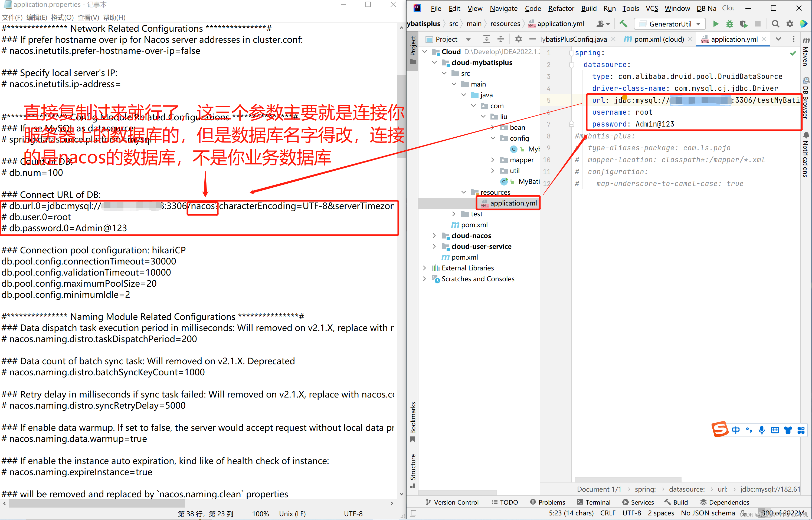Click the green Debug bug icon
Viewport: 812px width, 520px height.
click(729, 24)
